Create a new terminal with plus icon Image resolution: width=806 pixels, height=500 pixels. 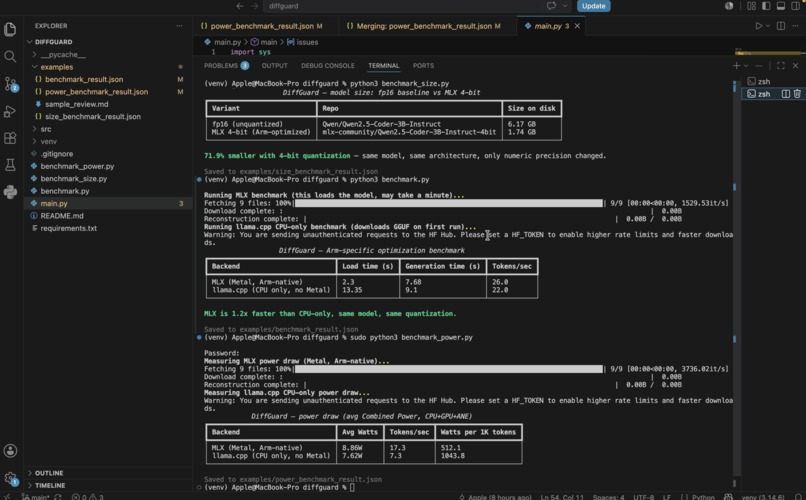point(736,66)
